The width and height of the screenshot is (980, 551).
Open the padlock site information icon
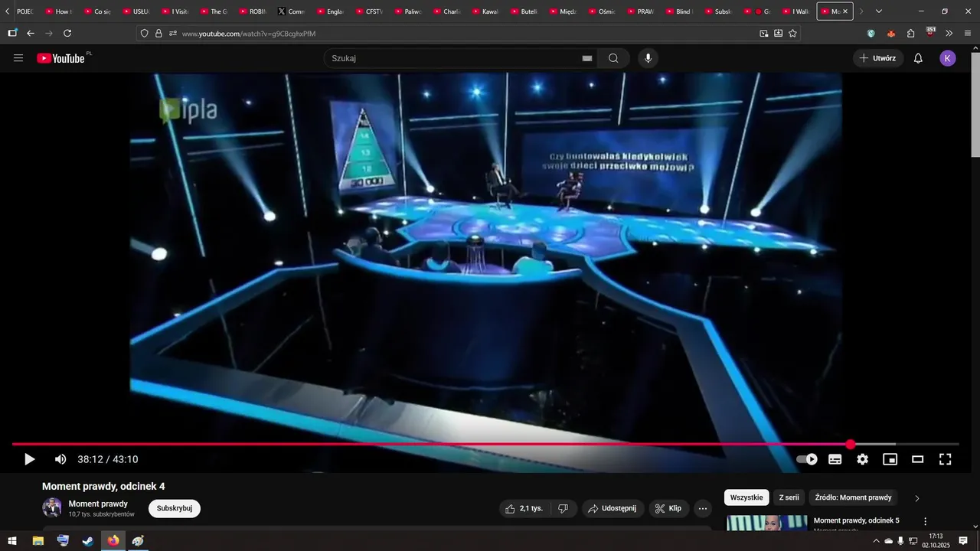(158, 34)
